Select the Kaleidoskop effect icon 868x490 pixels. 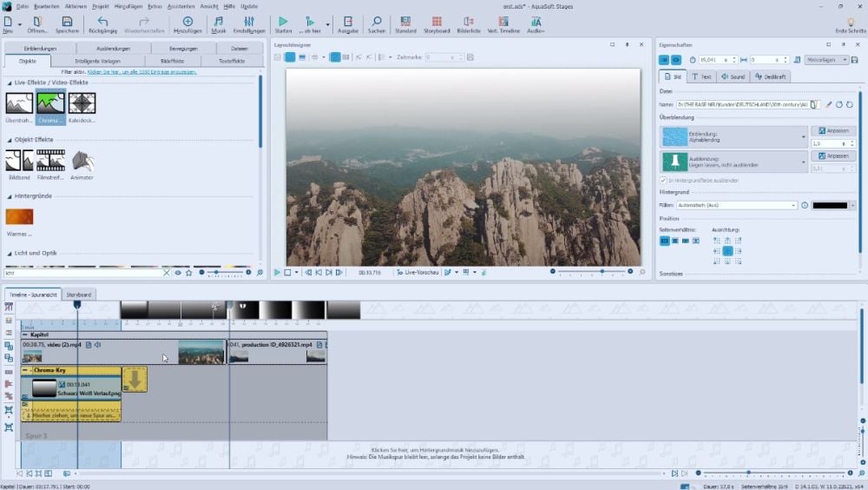point(82,104)
